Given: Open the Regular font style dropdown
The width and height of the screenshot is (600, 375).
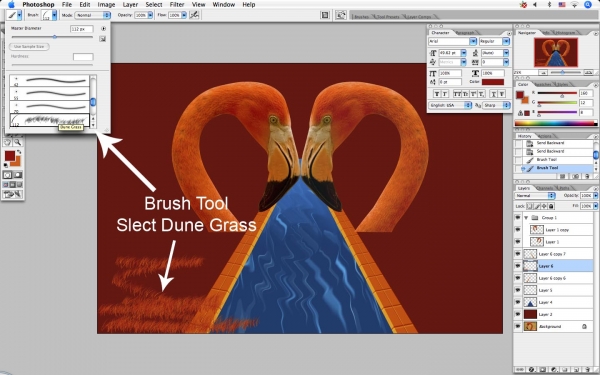Looking at the screenshot, I should click(495, 41).
